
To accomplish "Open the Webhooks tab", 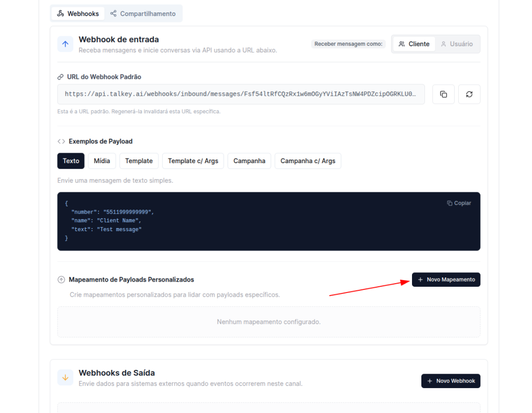I will click(78, 14).
